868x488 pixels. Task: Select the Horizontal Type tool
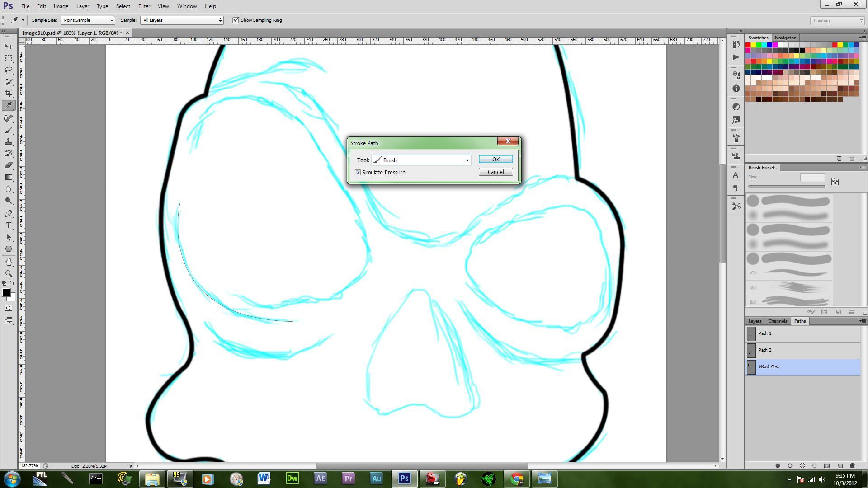click(9, 225)
